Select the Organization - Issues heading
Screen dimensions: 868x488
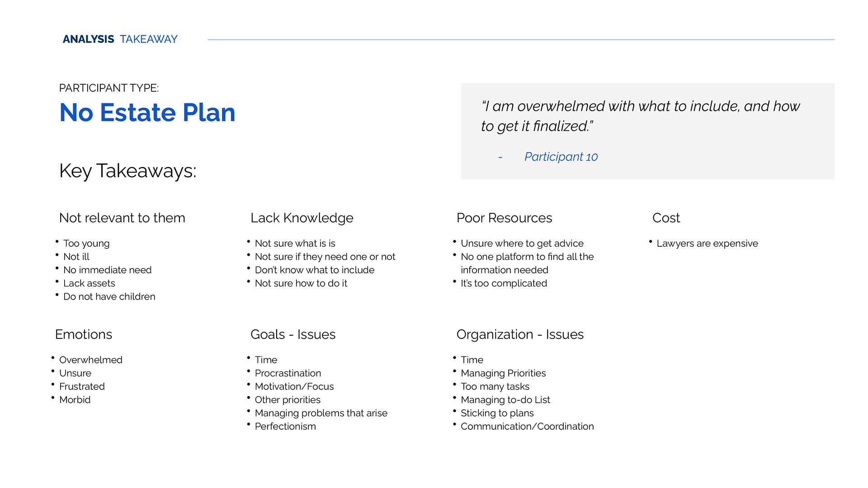point(520,334)
